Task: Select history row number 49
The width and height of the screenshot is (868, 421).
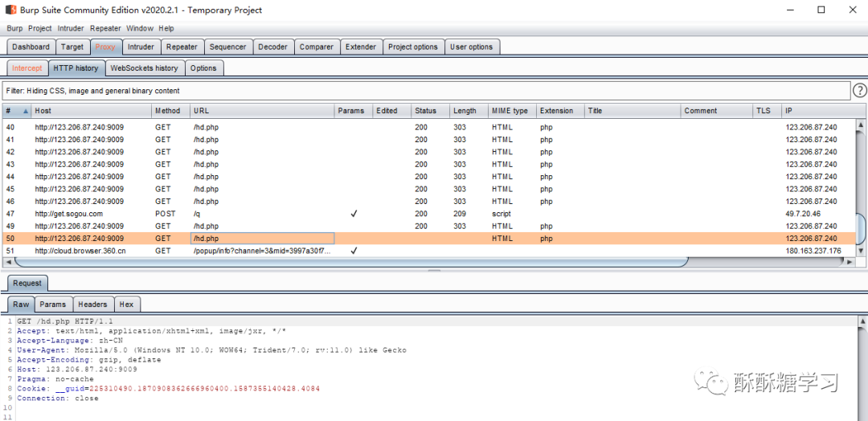Action: pyautogui.click(x=429, y=227)
